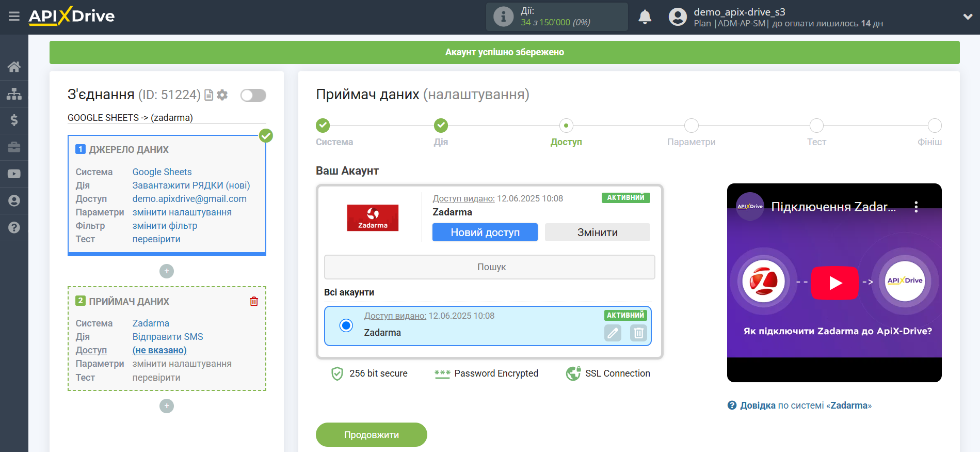Click 'ДЖЕРЕЛО ДАНИХ' block header
The width and height of the screenshot is (980, 452).
click(x=129, y=150)
